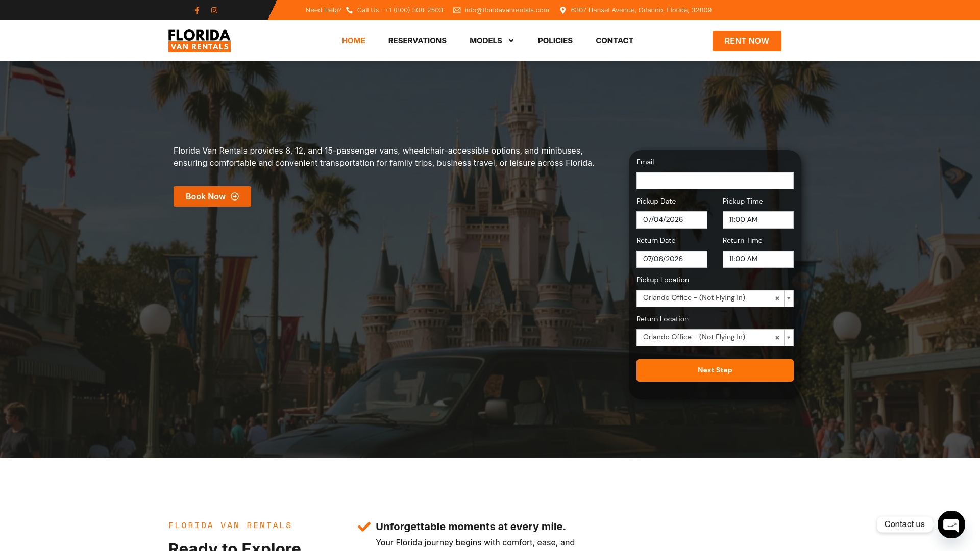Click the Orlando Office pickup location text
The image size is (980, 551).
[x=694, y=298]
